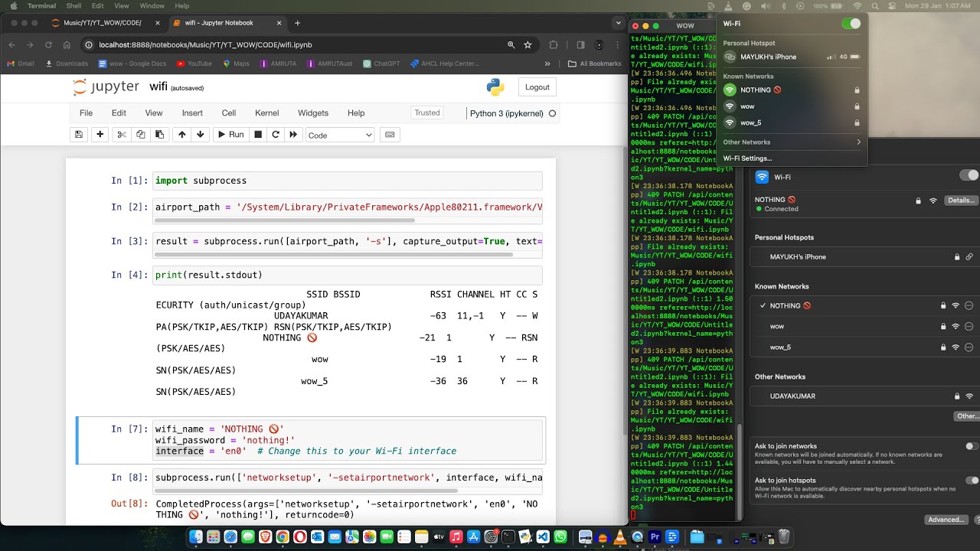980x551 pixels.
Task: Open more options for wow_5 known network
Action: pos(969,347)
